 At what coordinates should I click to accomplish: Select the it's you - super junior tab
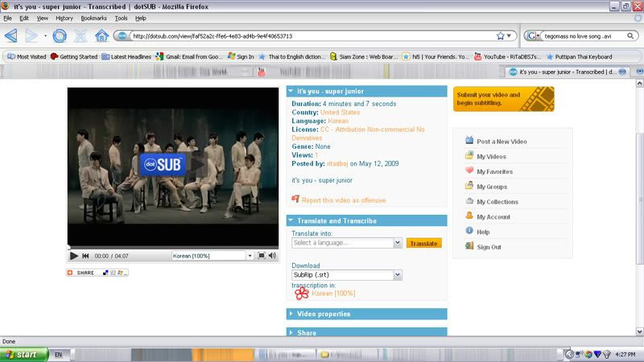pyautogui.click(x=568, y=72)
